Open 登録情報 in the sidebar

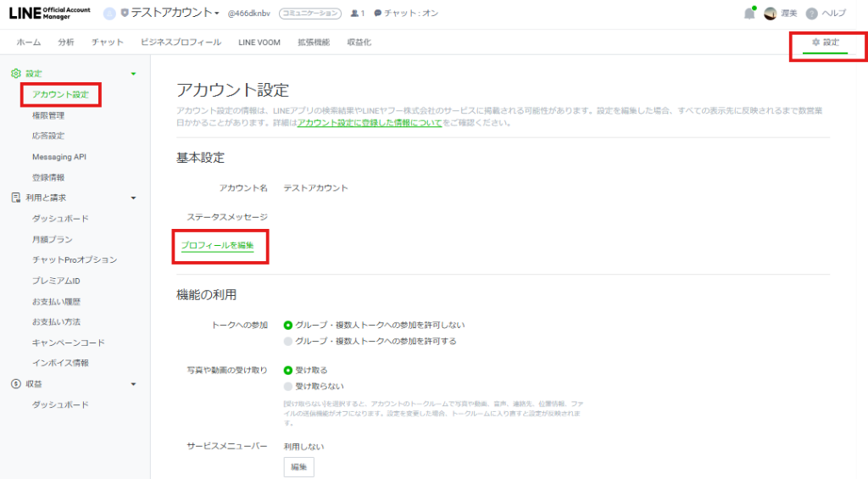pyautogui.click(x=48, y=177)
